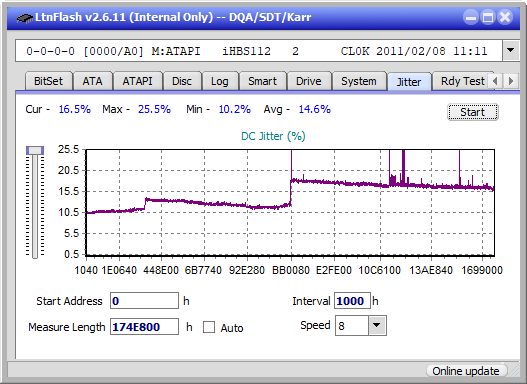Click the Interval input field
Screen dimensions: 527x384
pos(352,301)
